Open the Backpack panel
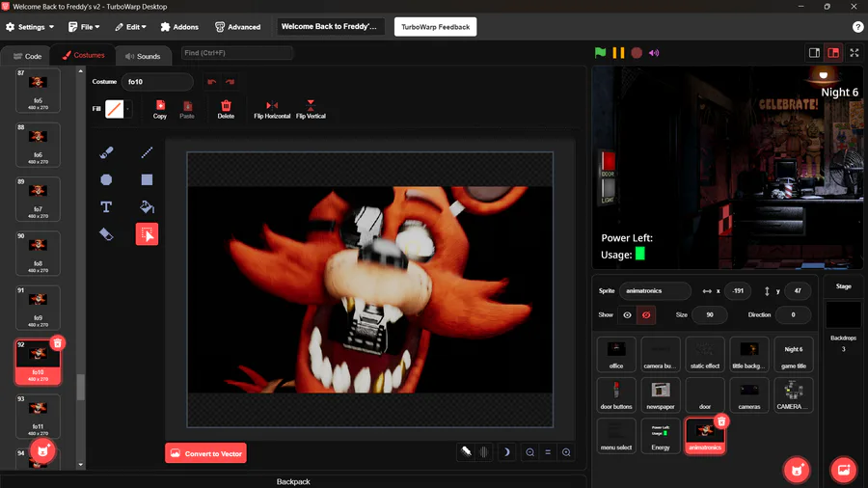 (293, 481)
